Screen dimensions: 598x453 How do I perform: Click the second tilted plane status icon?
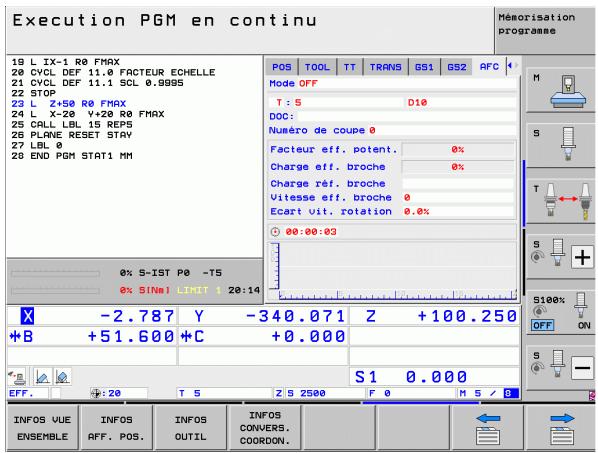pyautogui.click(x=62, y=377)
